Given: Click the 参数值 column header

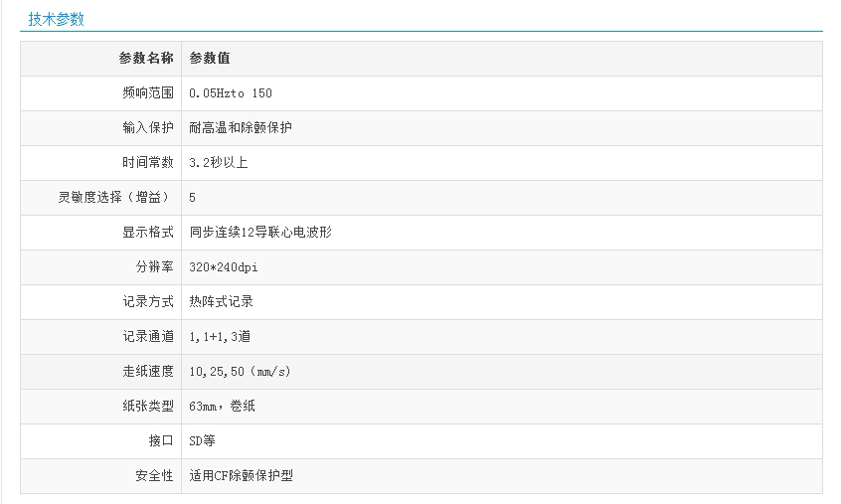Looking at the screenshot, I should coord(210,59).
